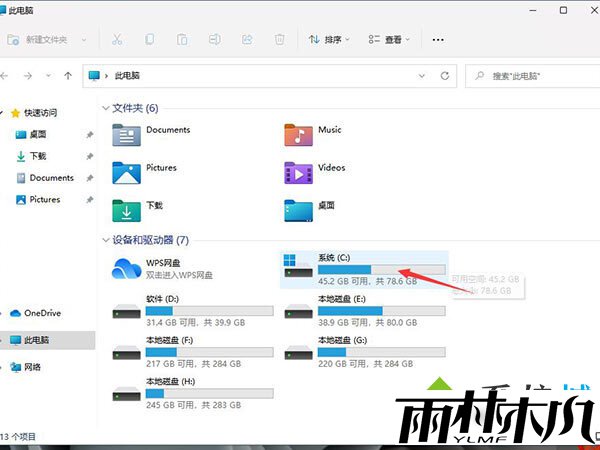Click the up-arrow to go to parent folder
This screenshot has width=600, height=450.
click(67, 75)
